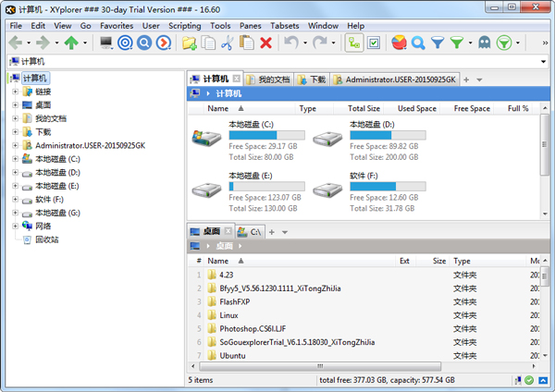Switch to the 我的文档 tab
Image resolution: width=555 pixels, height=392 pixels.
click(x=268, y=80)
